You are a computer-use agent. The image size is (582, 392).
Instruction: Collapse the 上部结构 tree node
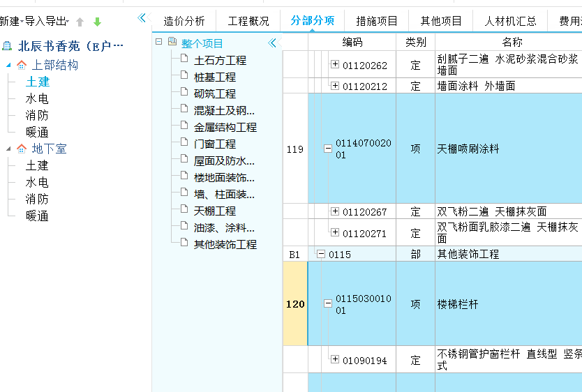(x=8, y=66)
